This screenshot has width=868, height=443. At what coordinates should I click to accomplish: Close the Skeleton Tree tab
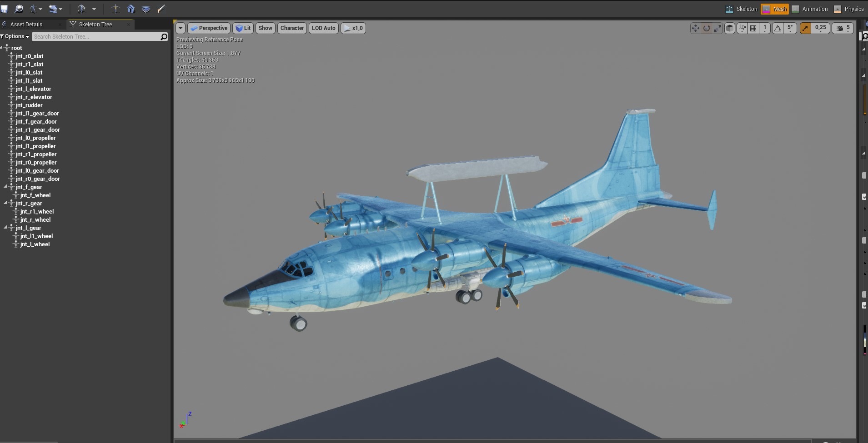click(129, 25)
